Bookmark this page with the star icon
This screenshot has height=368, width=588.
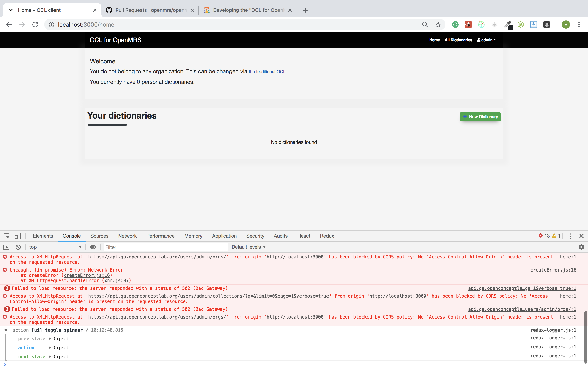438,25
